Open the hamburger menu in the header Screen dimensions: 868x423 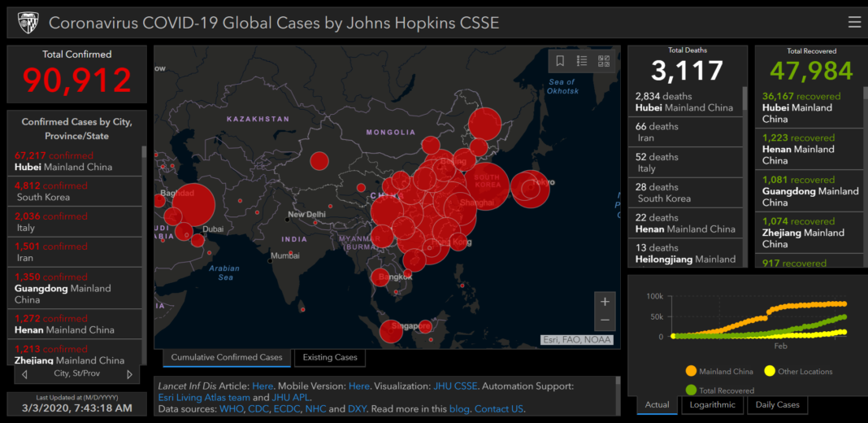pyautogui.click(x=854, y=22)
